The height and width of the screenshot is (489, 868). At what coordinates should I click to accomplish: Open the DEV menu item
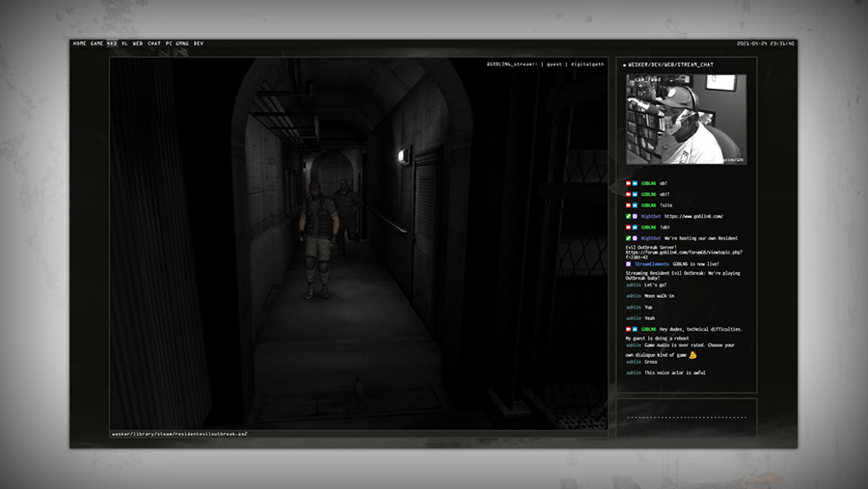[198, 43]
